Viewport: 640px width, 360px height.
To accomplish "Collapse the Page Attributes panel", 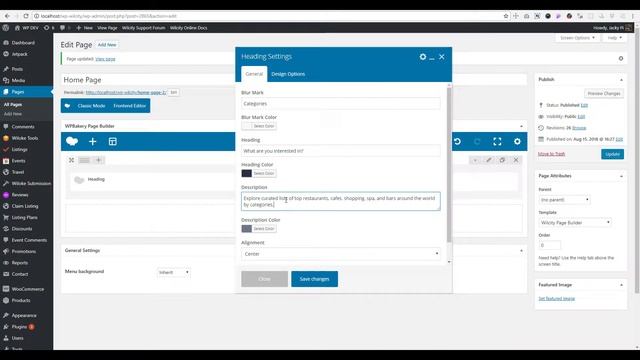I will pos(621,176).
